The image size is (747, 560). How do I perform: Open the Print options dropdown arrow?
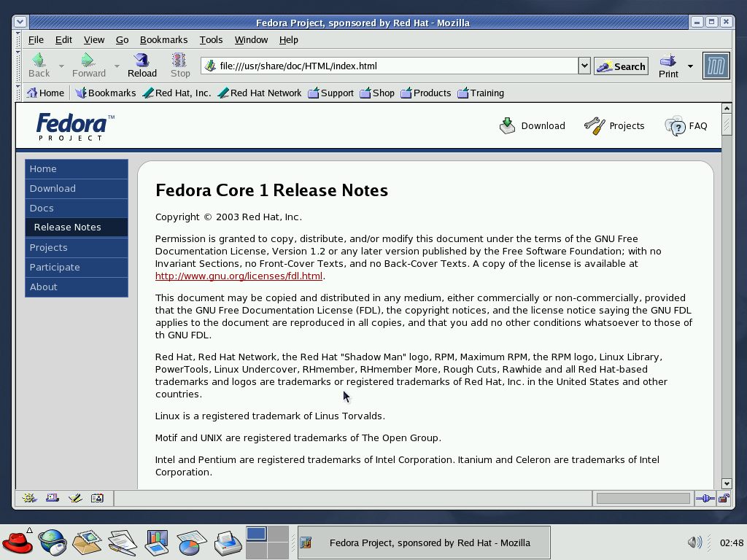[x=690, y=66]
